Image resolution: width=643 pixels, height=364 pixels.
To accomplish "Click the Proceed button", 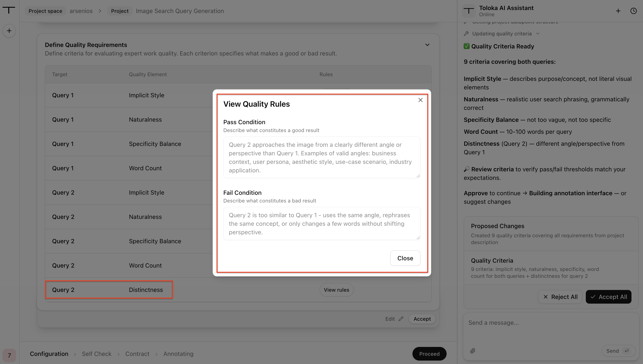I will click(x=429, y=354).
